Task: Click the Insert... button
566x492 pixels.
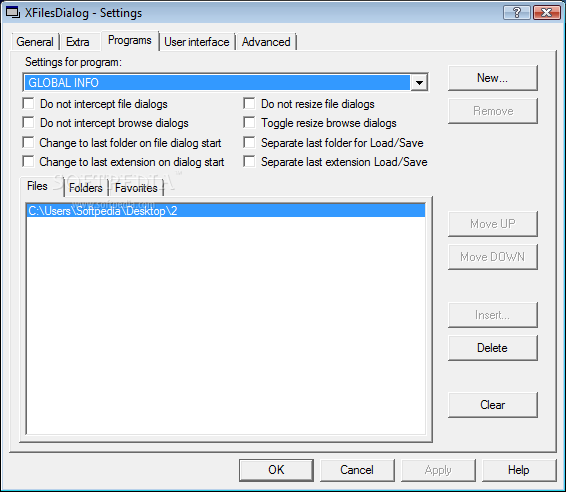Action: (493, 315)
